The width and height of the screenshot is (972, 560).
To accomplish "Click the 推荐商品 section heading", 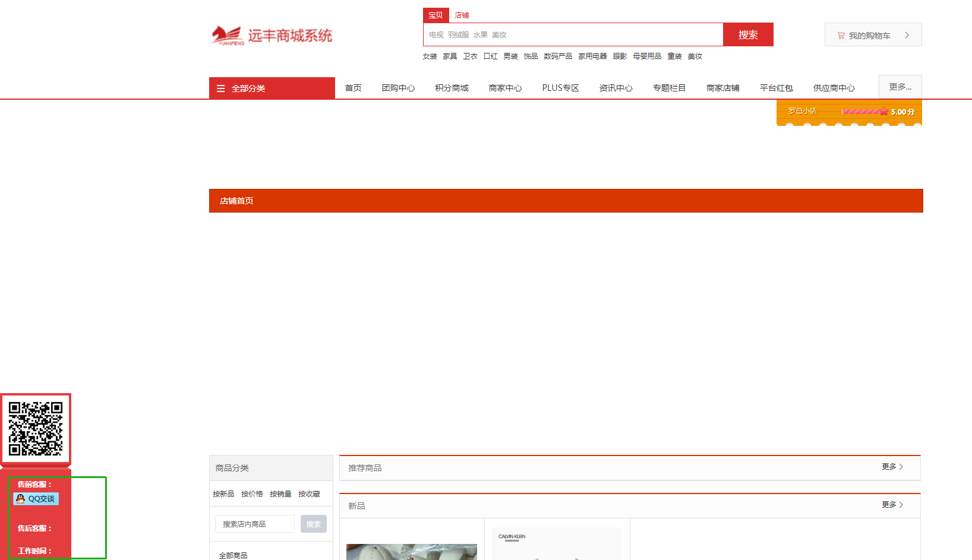I will (x=365, y=468).
